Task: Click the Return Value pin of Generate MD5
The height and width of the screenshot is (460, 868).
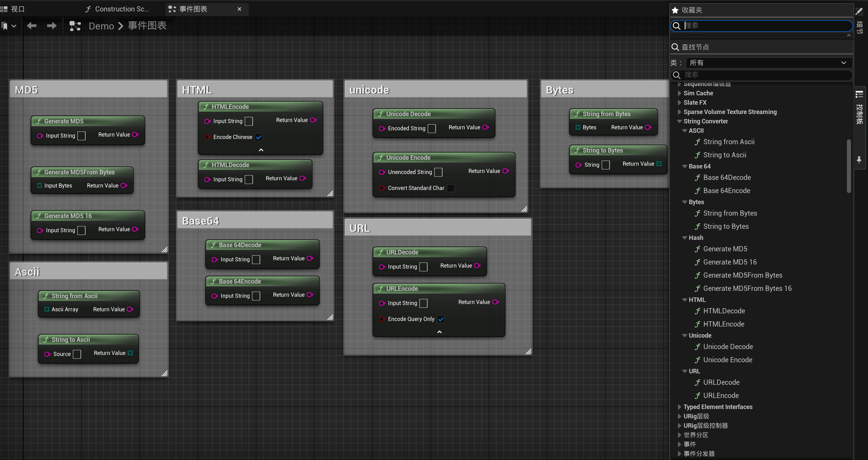Action: pos(135,134)
